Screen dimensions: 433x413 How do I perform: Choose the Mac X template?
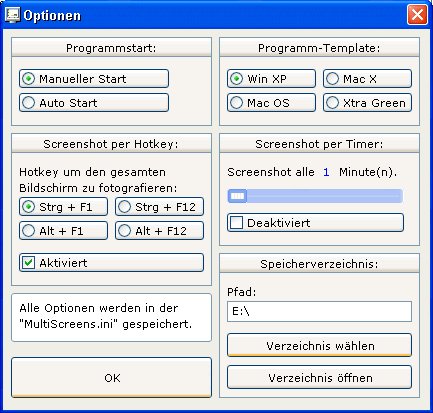(x=367, y=79)
